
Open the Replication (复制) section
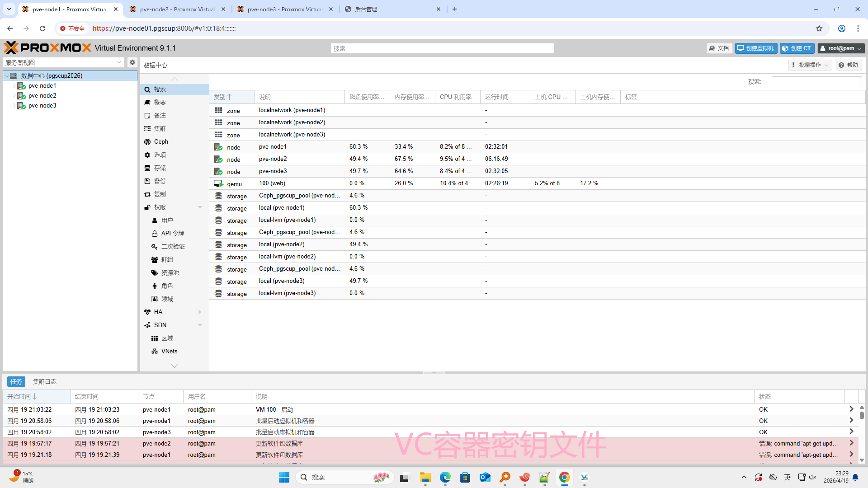(160, 194)
